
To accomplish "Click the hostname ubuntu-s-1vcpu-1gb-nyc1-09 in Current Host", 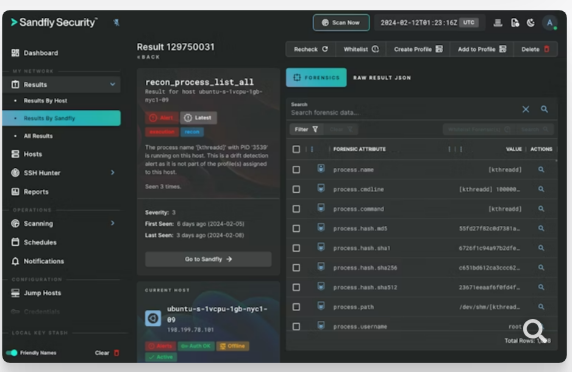I will pos(217,314).
